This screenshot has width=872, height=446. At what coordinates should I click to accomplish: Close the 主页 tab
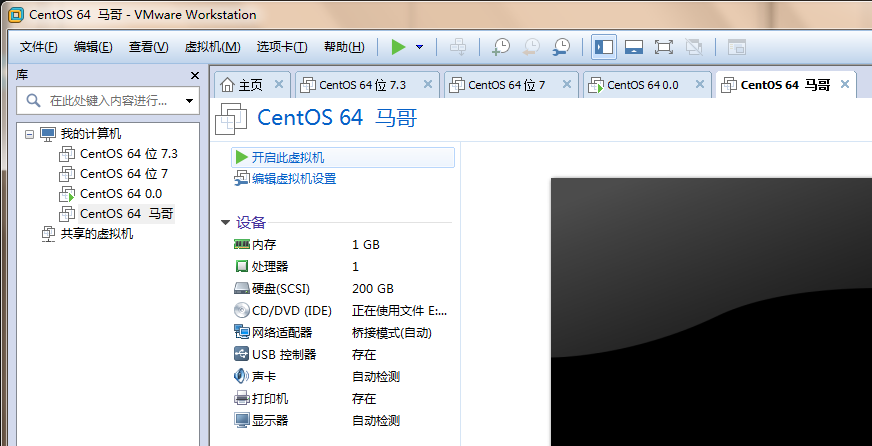pyautogui.click(x=279, y=85)
